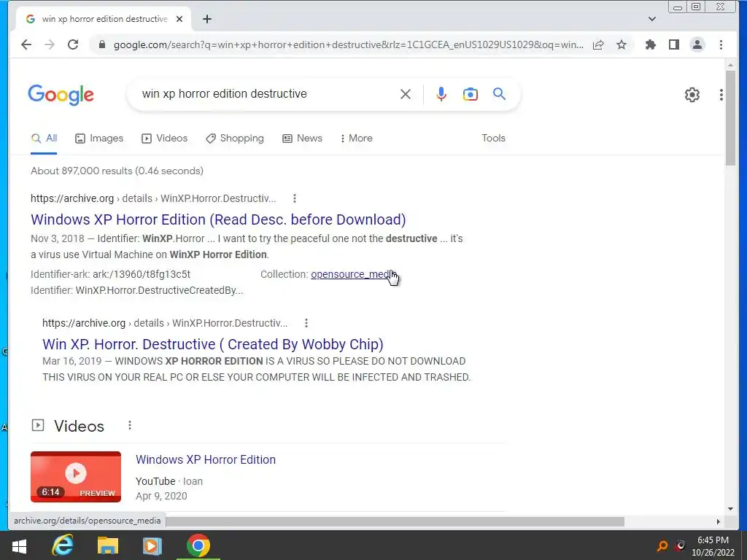Switch to the News tab
Screen dimensions: 747x560
point(302,138)
